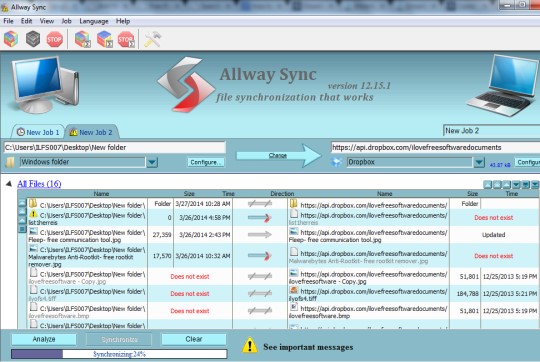The width and height of the screenshot is (540, 362).
Task: Click the first red Stop toolbar icon
Action: (54, 39)
